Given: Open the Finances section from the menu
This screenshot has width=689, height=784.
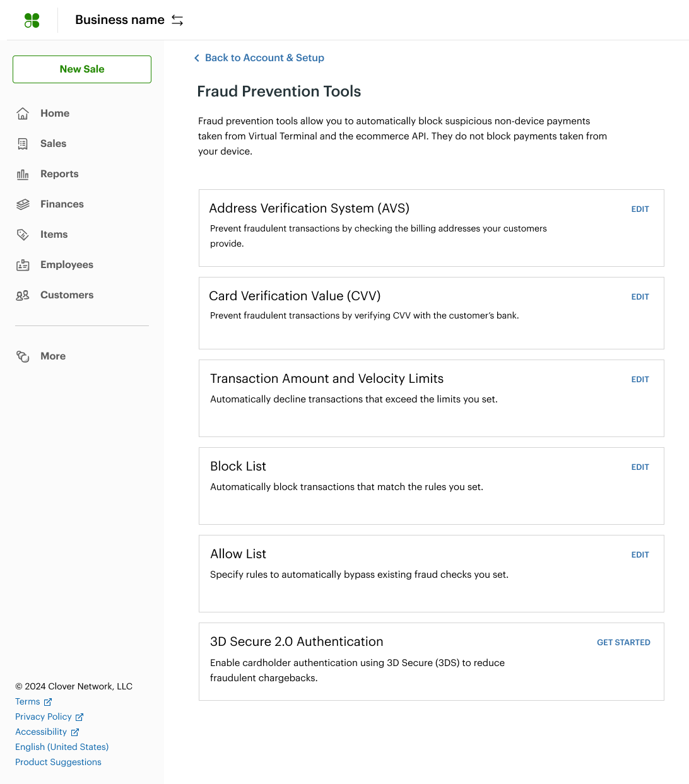Looking at the screenshot, I should 62,204.
